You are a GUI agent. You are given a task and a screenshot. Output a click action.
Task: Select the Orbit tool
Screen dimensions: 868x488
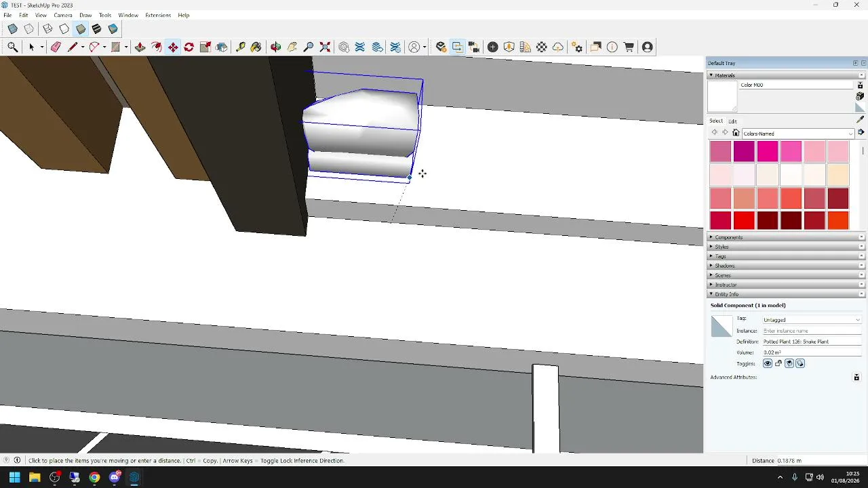pos(276,47)
